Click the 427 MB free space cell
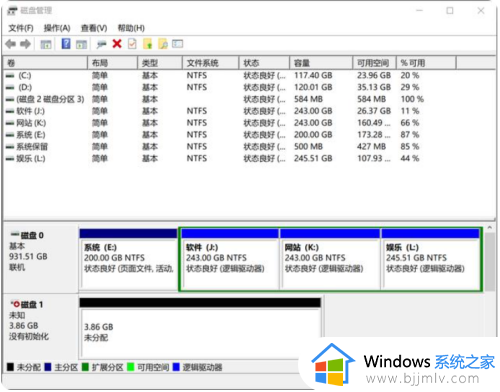The width and height of the screenshot is (500, 392). point(372,147)
